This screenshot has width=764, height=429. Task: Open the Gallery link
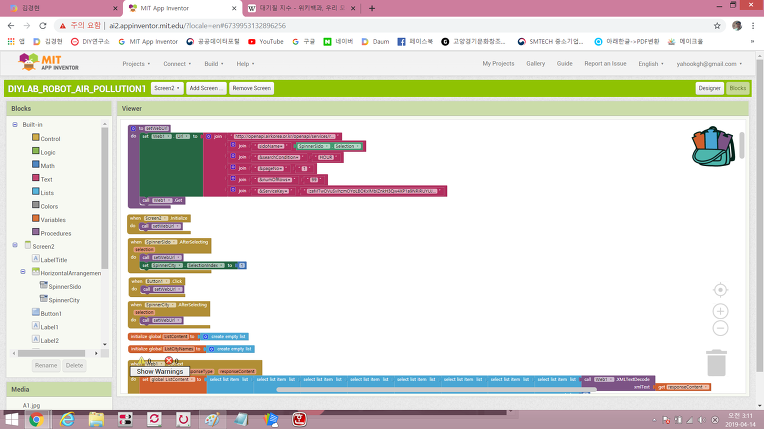[x=535, y=63]
